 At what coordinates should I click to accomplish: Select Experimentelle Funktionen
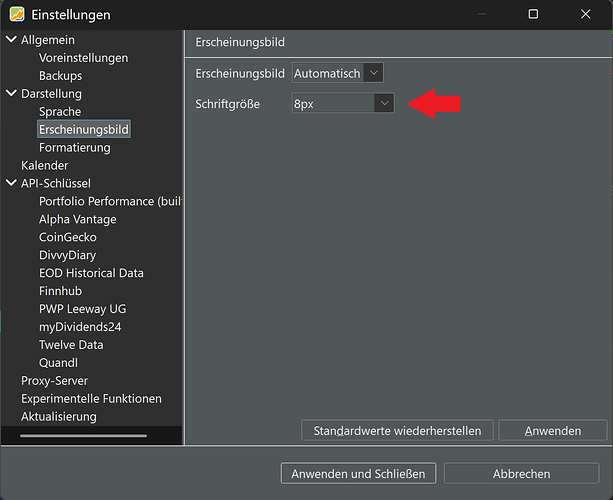tap(91, 399)
